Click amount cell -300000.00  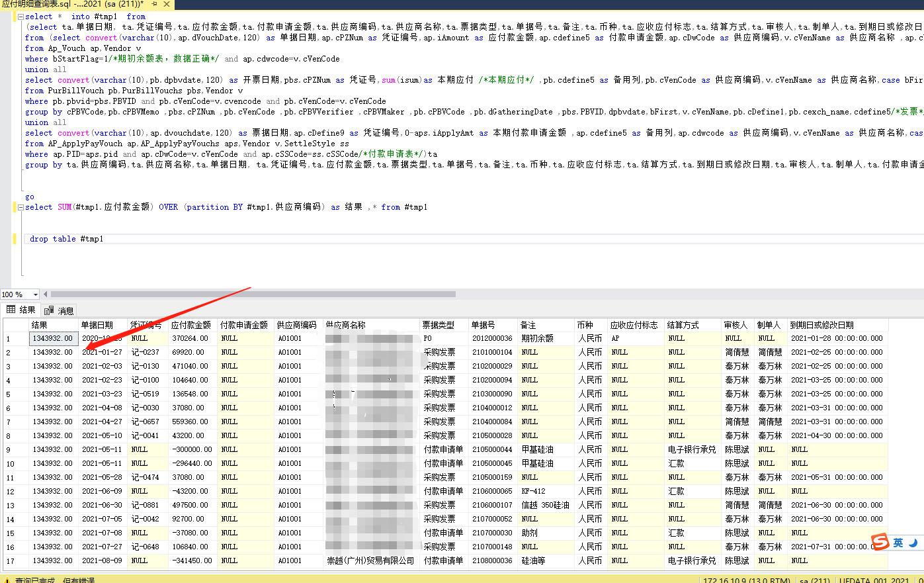(x=193, y=449)
